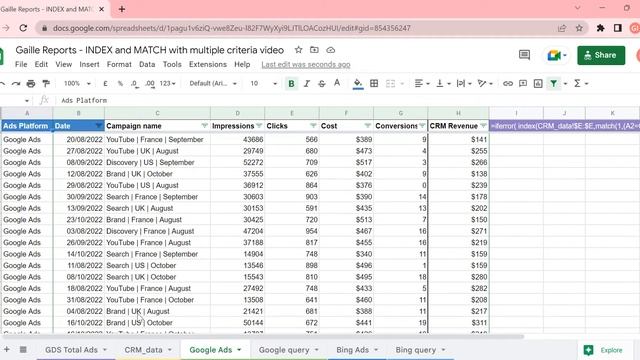Insert link with chain icon
This screenshot has width=640, height=360.
point(508,84)
